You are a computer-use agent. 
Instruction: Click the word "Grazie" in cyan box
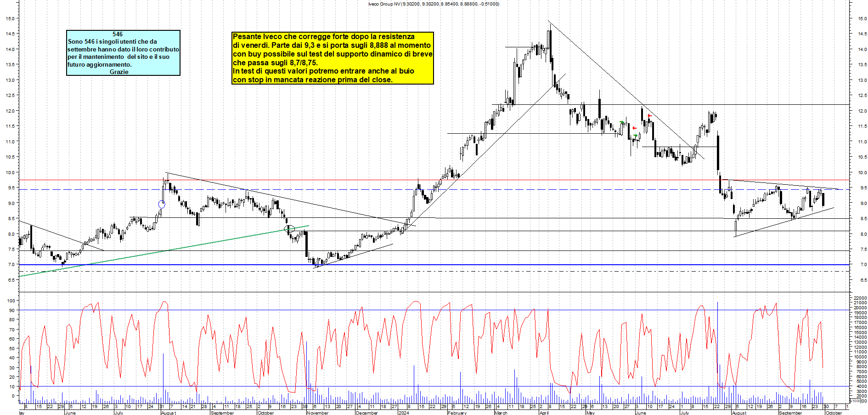click(119, 72)
